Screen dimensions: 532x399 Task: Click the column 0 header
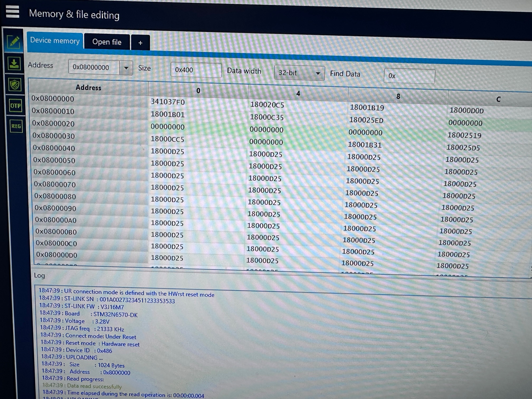(198, 91)
